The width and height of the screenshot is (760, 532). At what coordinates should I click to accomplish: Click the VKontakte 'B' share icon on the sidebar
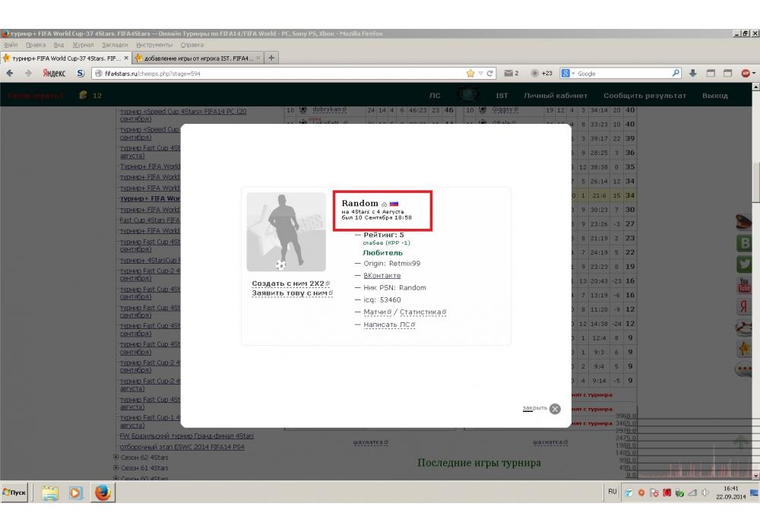click(x=744, y=243)
